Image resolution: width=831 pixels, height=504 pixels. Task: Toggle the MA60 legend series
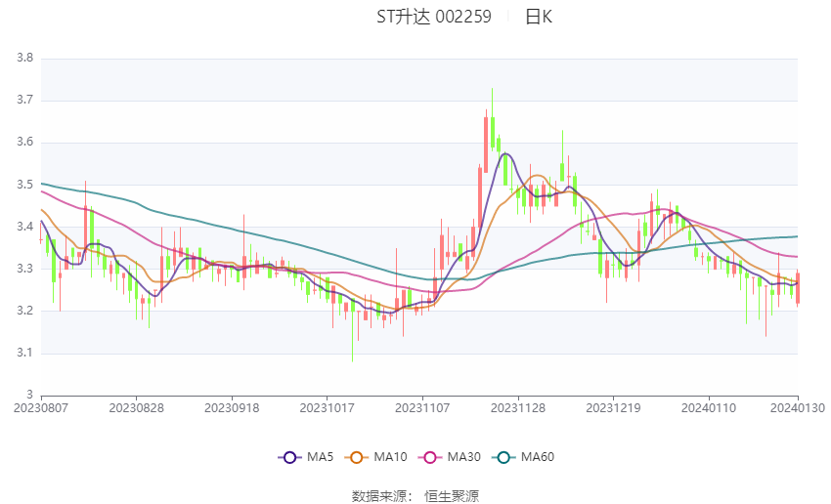523,457
